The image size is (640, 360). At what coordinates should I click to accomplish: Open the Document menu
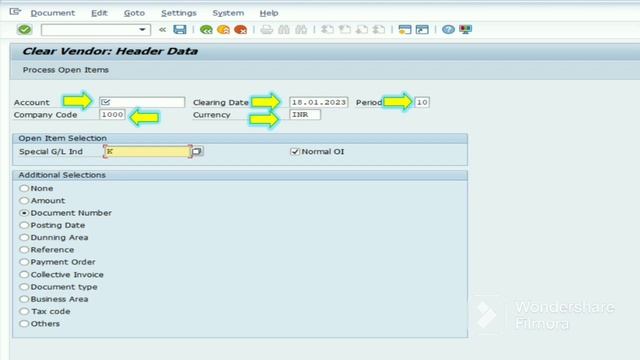(x=53, y=13)
